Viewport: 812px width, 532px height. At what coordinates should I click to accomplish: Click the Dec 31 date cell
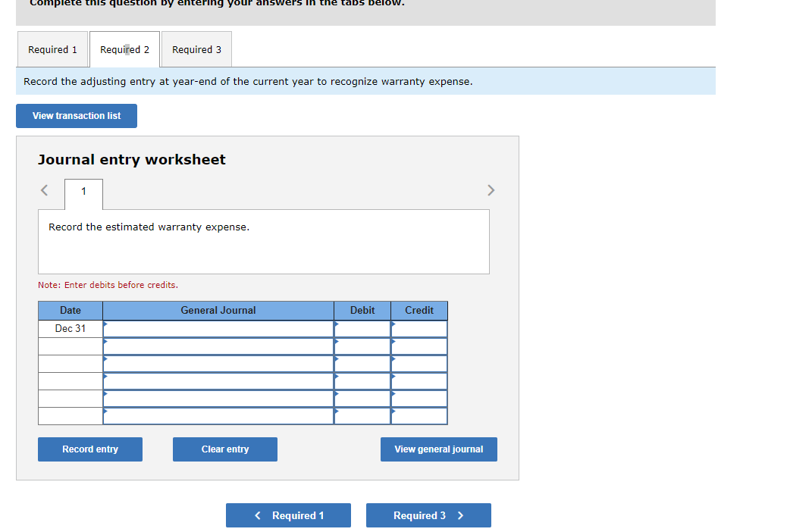70,328
